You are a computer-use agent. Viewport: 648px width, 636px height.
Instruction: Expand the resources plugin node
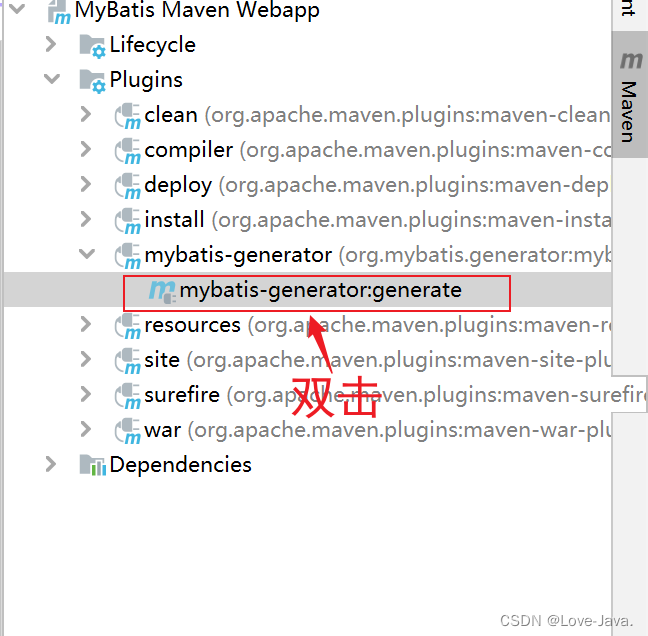86,324
